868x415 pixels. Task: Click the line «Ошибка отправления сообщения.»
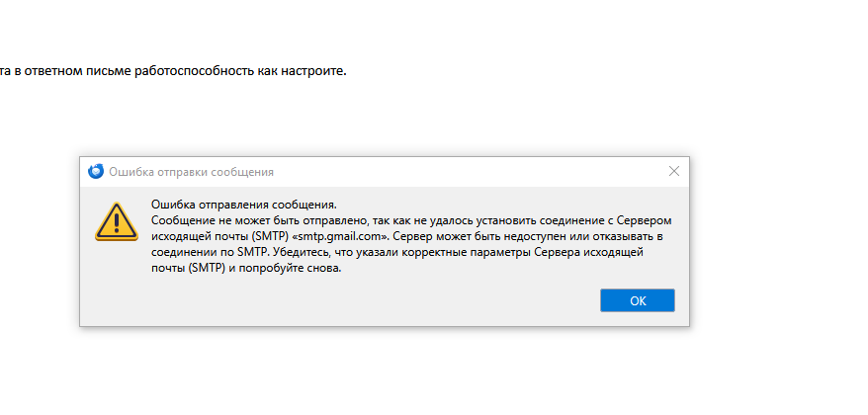coord(244,205)
